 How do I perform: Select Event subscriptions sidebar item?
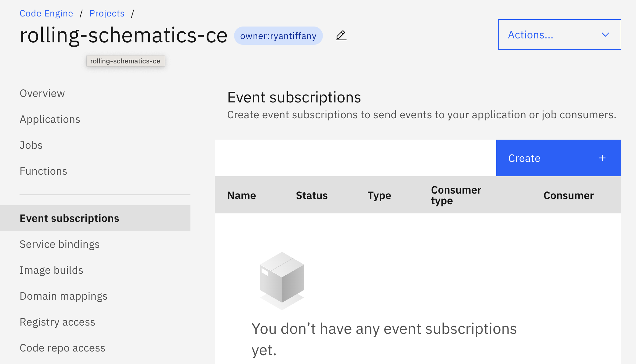[70, 218]
